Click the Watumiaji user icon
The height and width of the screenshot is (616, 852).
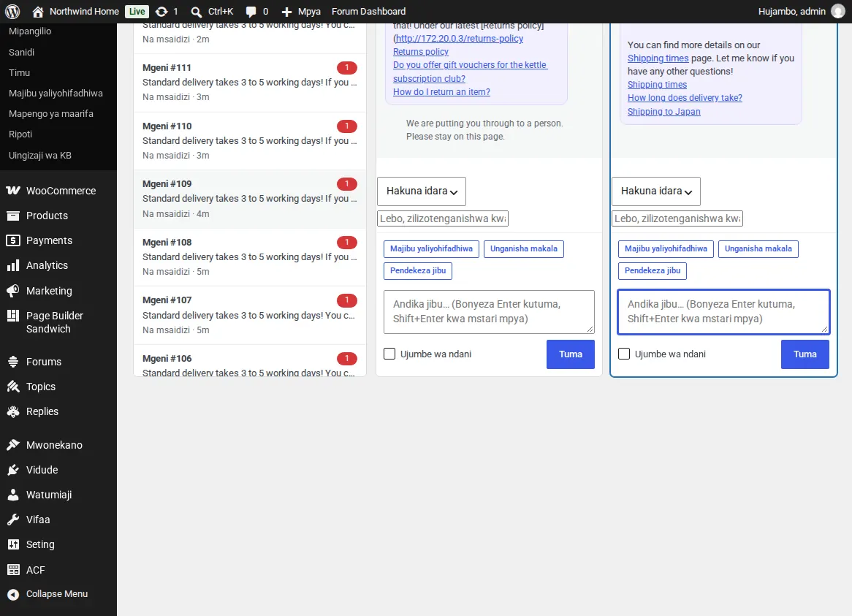coord(13,495)
